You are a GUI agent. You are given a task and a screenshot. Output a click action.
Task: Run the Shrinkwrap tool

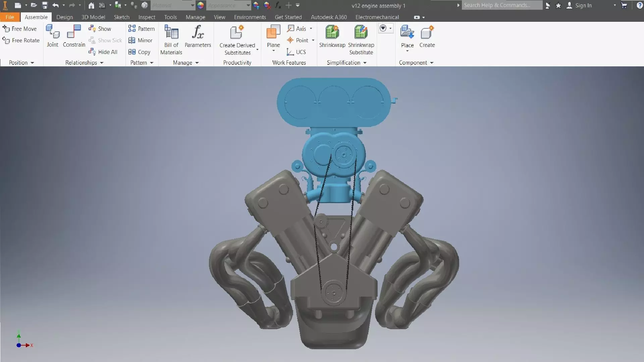pos(332,36)
